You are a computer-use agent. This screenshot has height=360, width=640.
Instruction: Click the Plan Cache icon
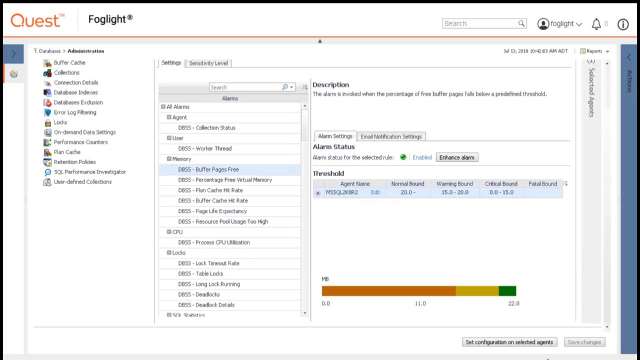pyautogui.click(x=47, y=152)
